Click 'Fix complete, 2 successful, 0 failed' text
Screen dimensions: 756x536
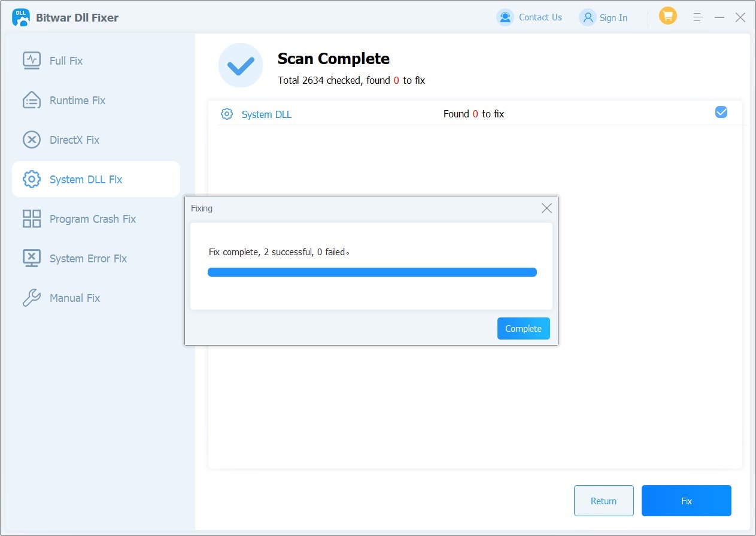[279, 252]
